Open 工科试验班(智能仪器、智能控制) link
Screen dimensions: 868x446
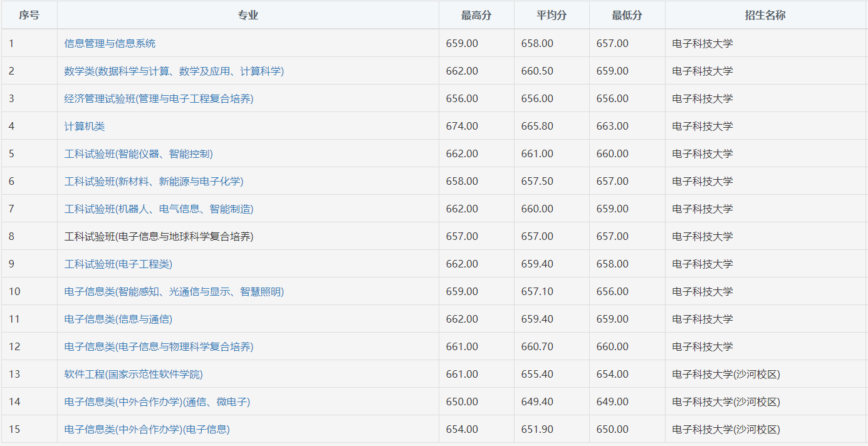coord(139,153)
